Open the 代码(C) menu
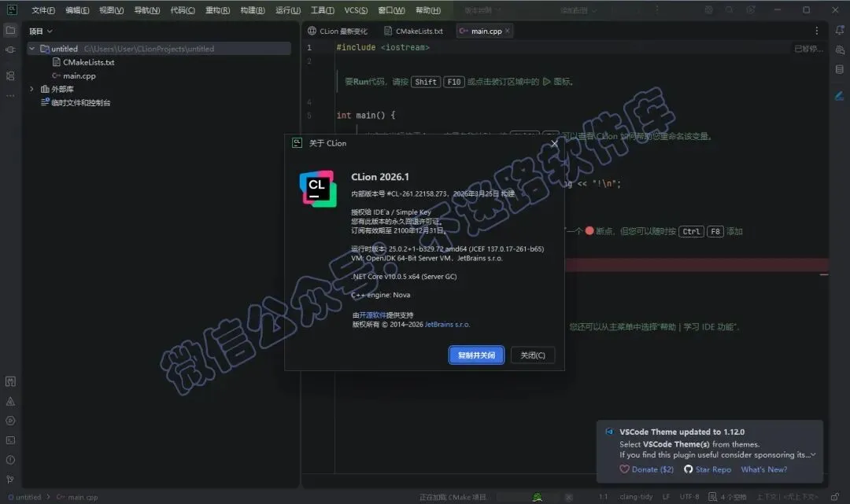 (183, 9)
